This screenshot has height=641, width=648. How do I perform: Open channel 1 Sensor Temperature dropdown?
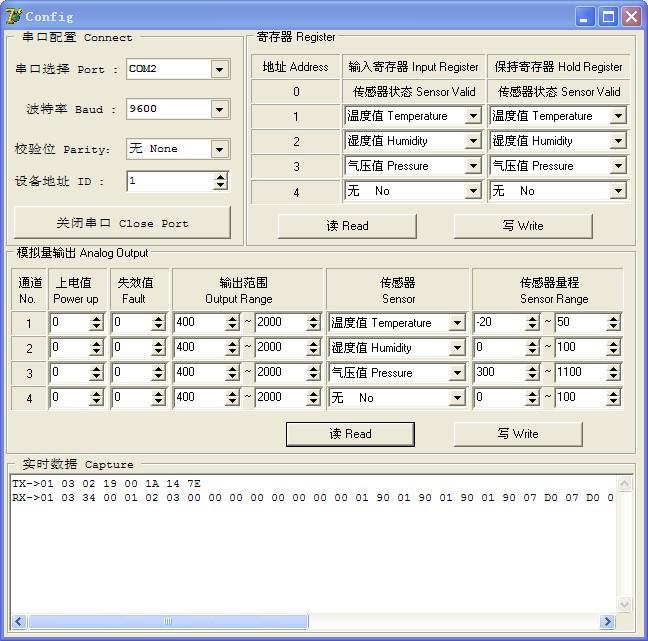(x=457, y=323)
